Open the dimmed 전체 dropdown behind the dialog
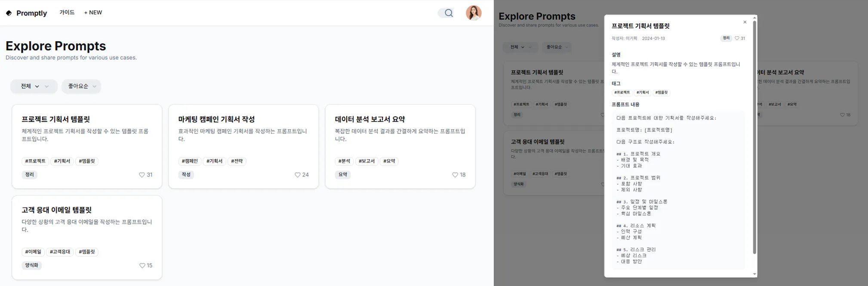This screenshot has width=868, height=286. point(520,47)
